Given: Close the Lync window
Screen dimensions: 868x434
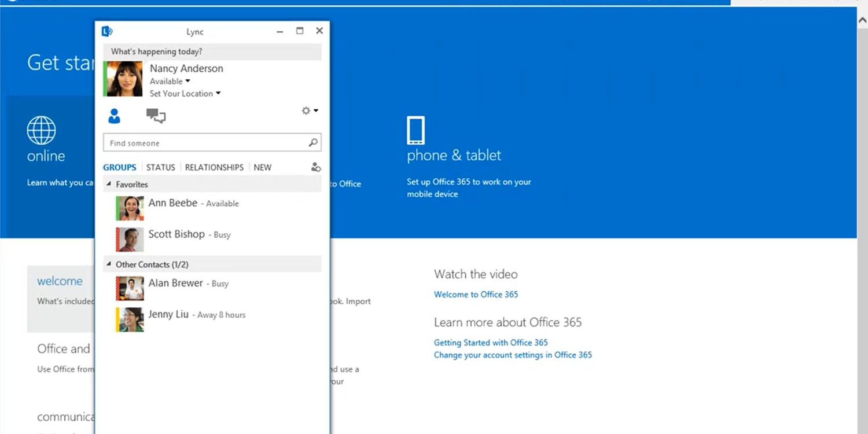Looking at the screenshot, I should coord(319,31).
